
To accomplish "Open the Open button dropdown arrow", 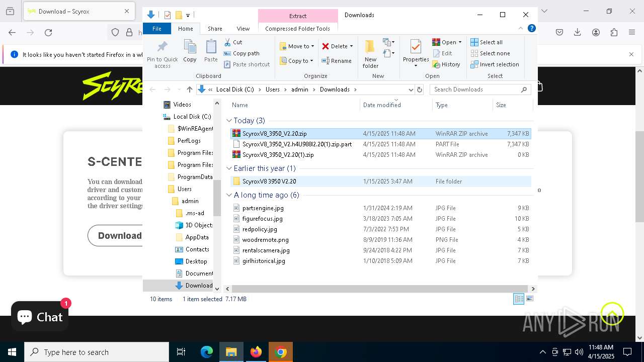I will tap(460, 42).
